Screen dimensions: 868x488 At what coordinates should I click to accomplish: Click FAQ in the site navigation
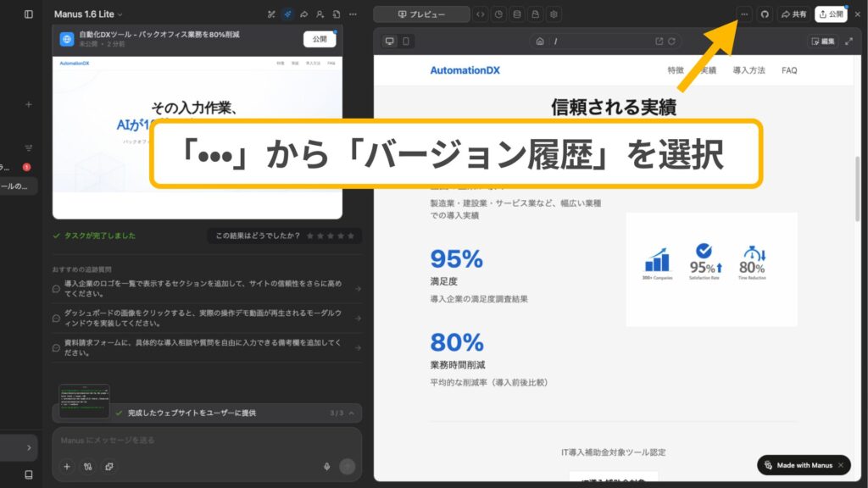tap(789, 70)
